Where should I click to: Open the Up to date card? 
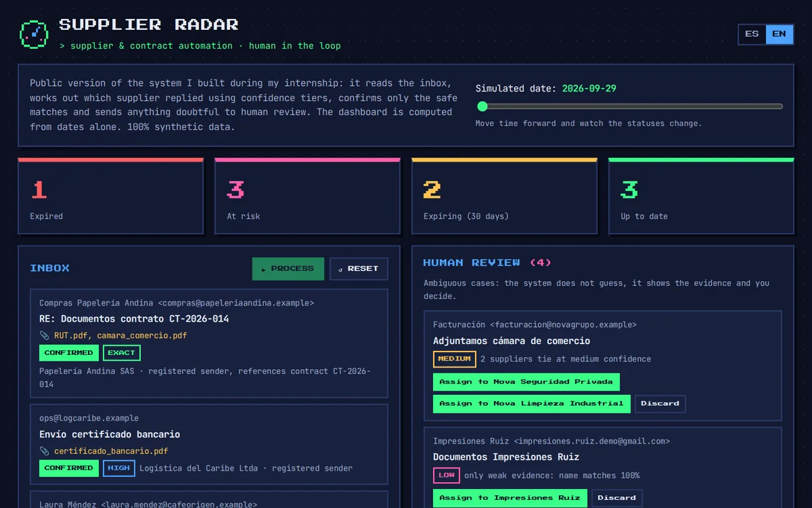[701, 196]
